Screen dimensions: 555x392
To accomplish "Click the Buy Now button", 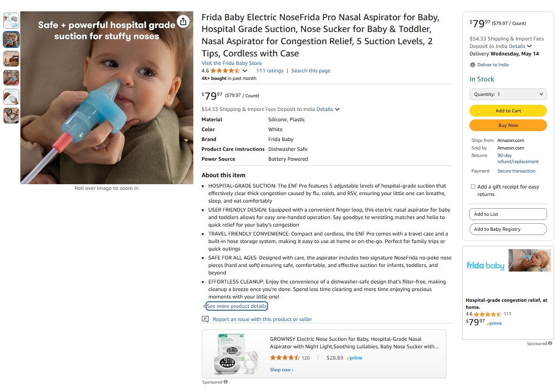I will [x=508, y=125].
